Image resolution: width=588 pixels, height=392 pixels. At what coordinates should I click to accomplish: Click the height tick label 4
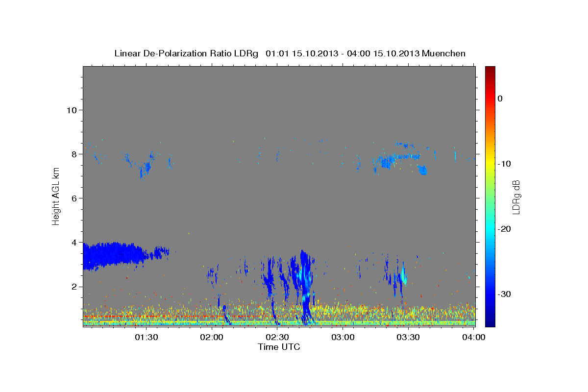tap(73, 242)
